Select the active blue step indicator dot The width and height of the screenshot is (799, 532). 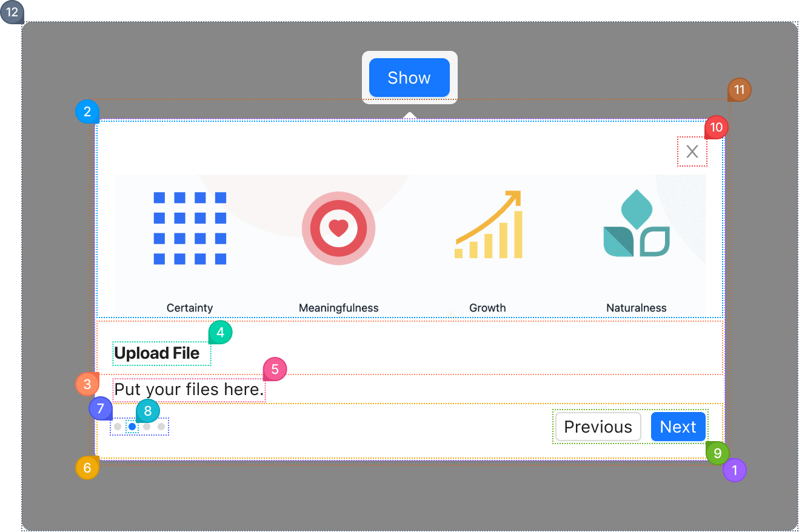(132, 427)
